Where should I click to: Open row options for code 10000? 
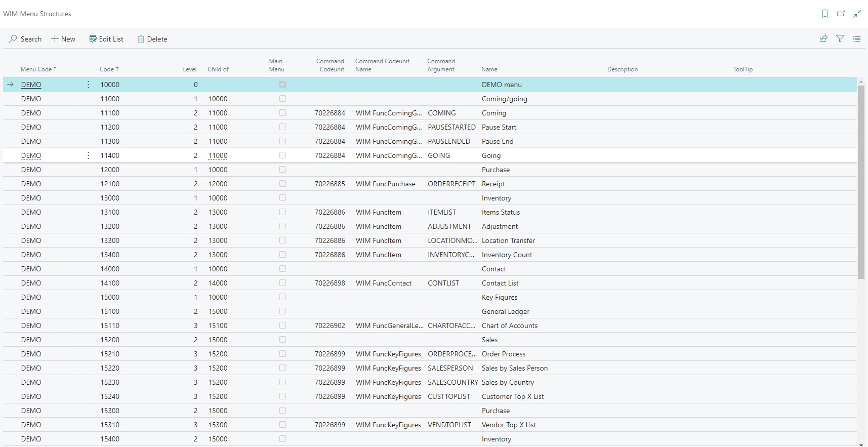point(88,85)
